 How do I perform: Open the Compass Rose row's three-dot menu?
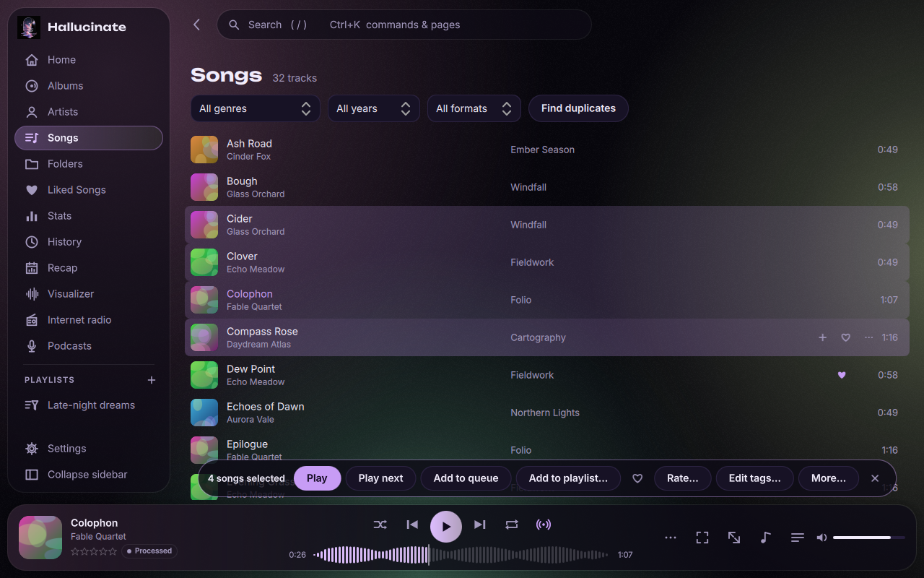868,337
